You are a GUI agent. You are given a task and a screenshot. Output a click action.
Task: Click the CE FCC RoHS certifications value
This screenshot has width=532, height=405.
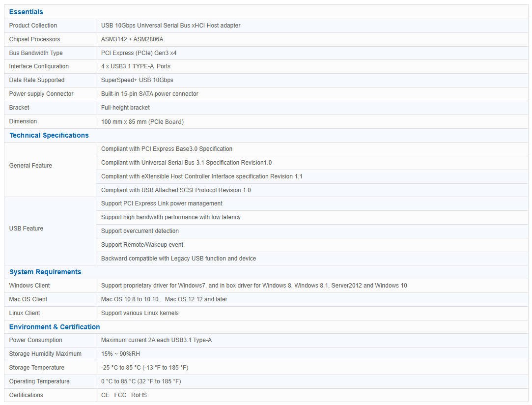(124, 395)
